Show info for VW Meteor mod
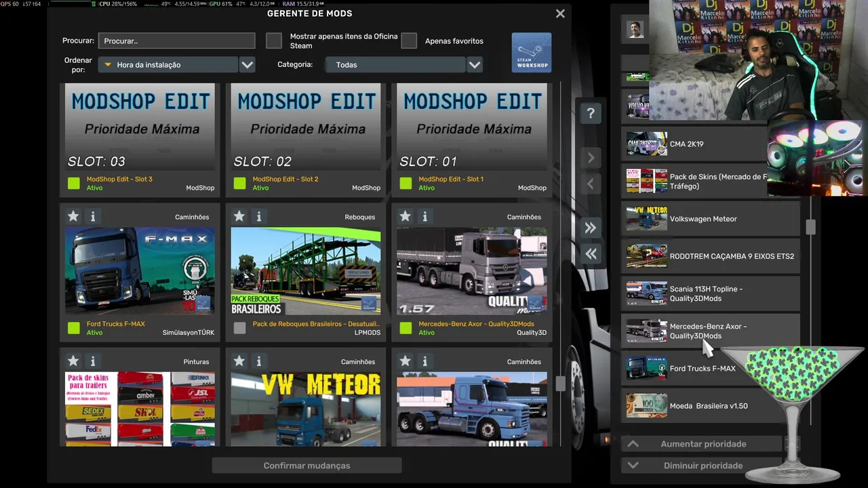 click(258, 361)
